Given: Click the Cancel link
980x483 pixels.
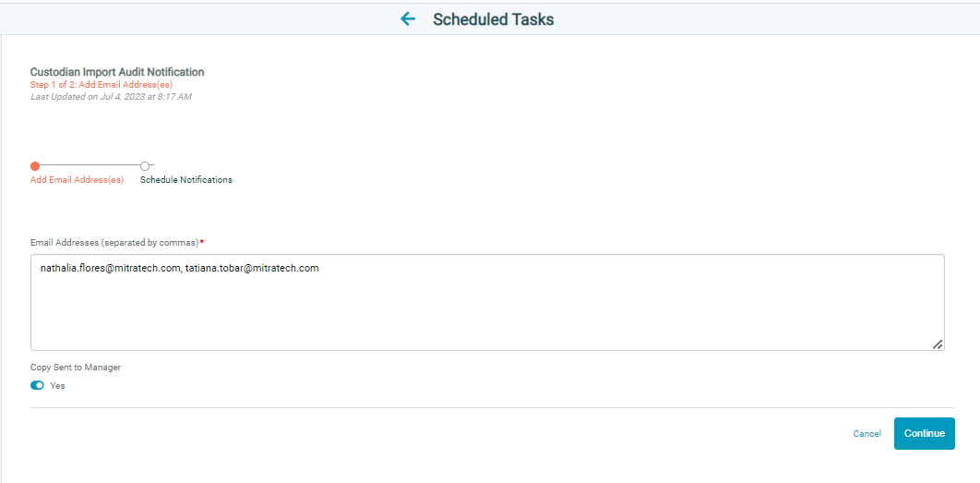Looking at the screenshot, I should tap(866, 433).
